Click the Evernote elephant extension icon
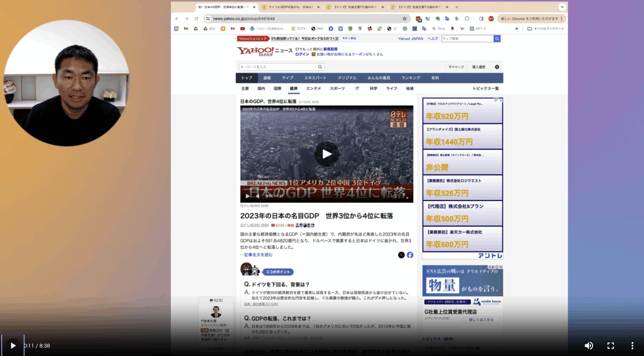Screen dimensions: 644x356 pyautogui.click(x=437, y=19)
